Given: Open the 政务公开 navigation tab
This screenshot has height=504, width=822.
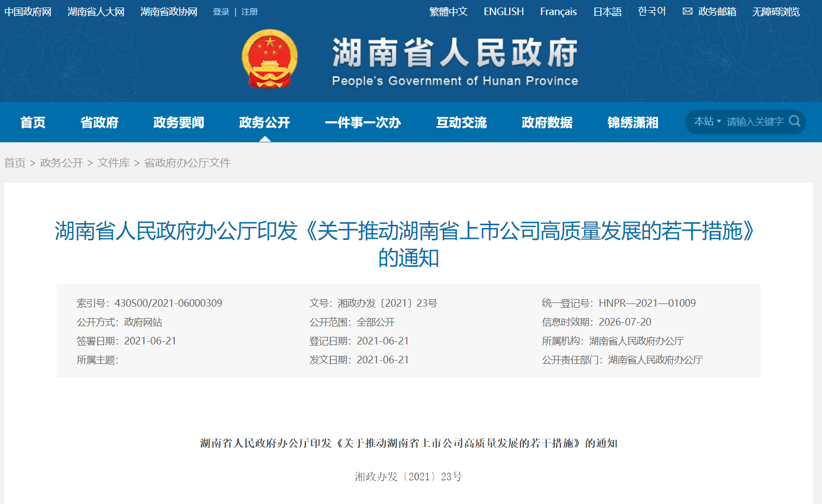Looking at the screenshot, I should point(264,122).
